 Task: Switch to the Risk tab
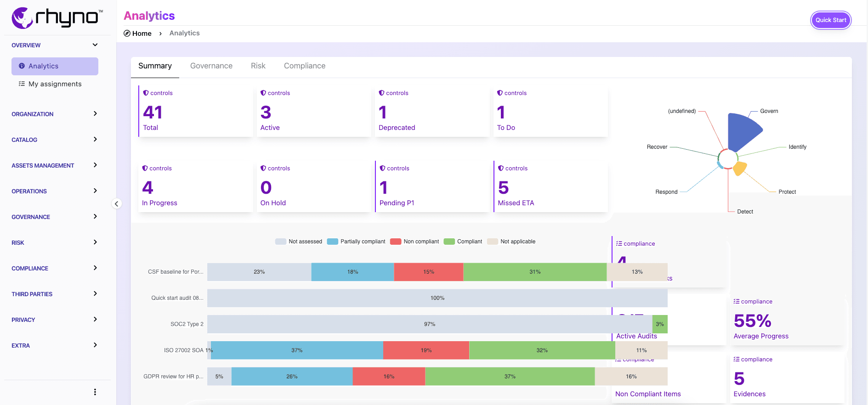[x=258, y=66]
